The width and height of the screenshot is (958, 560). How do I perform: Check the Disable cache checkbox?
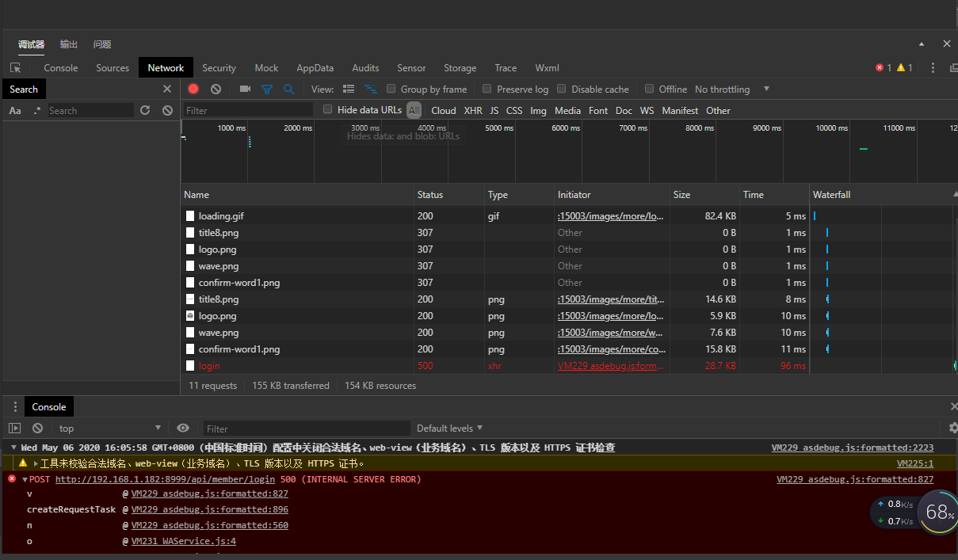[x=562, y=90]
